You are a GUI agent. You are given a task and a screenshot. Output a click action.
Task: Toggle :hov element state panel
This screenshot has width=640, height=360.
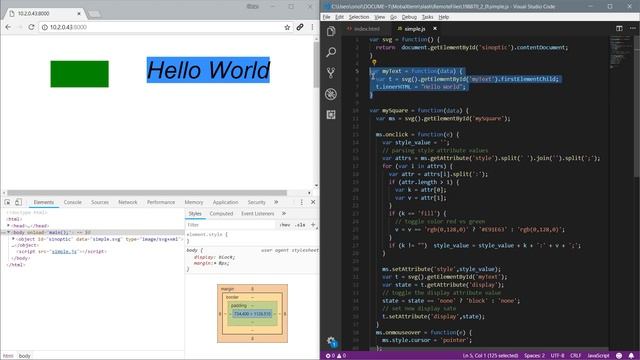tap(285, 225)
